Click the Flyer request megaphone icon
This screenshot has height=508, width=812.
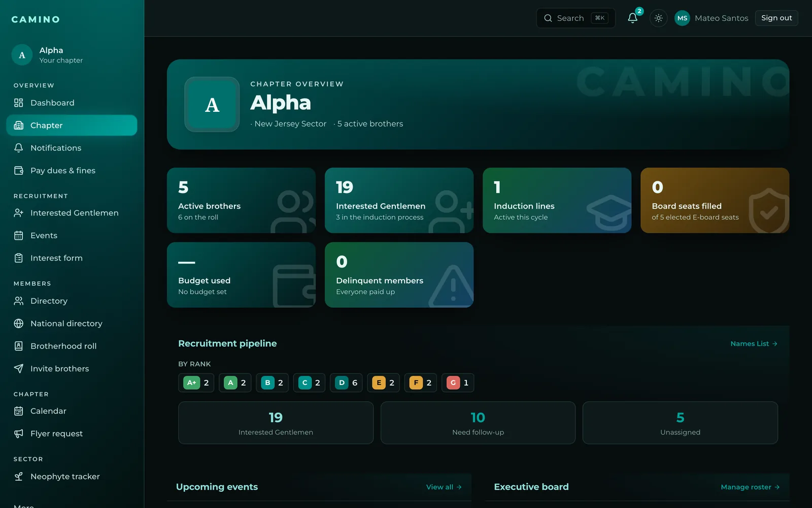click(x=19, y=434)
